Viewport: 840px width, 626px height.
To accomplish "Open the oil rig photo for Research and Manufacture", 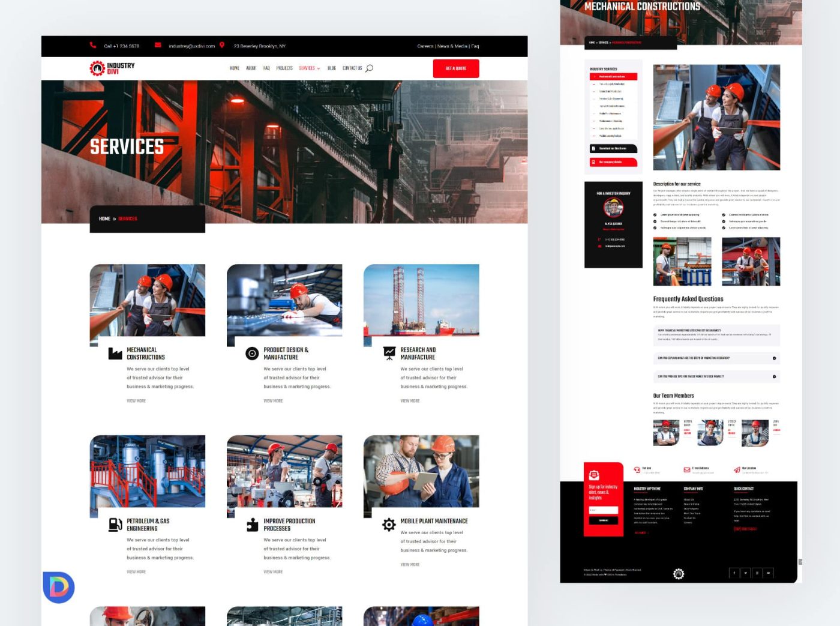I will [x=421, y=300].
